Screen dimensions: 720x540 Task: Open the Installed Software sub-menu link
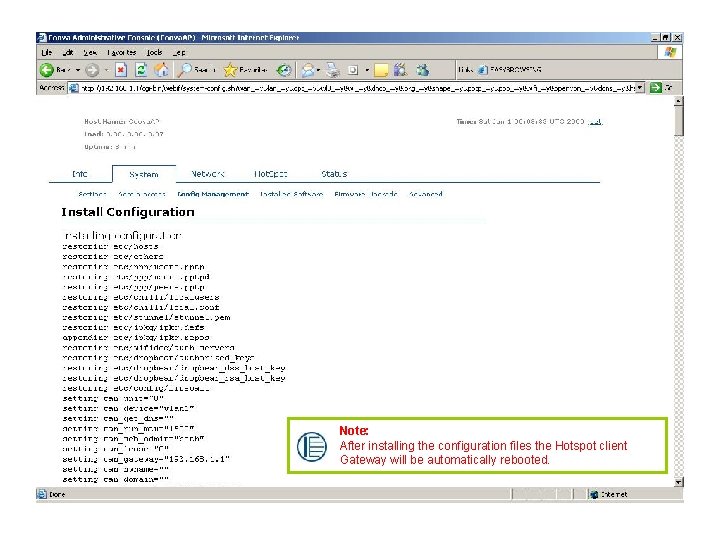pyautogui.click(x=292, y=194)
